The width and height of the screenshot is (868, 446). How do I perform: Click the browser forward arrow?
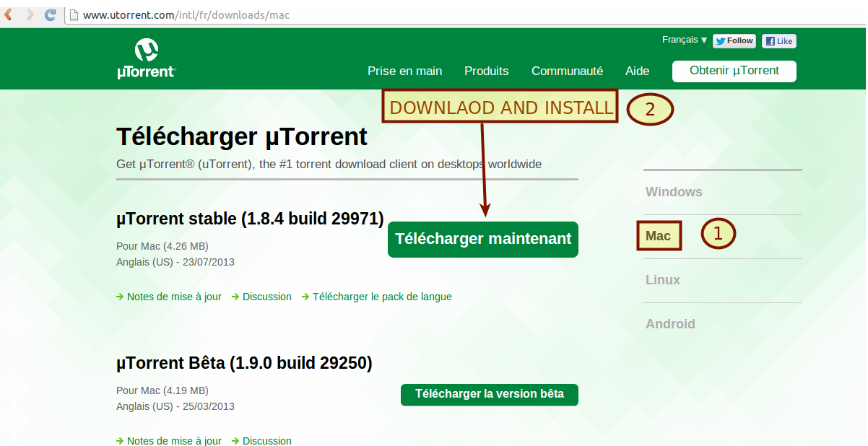point(30,14)
